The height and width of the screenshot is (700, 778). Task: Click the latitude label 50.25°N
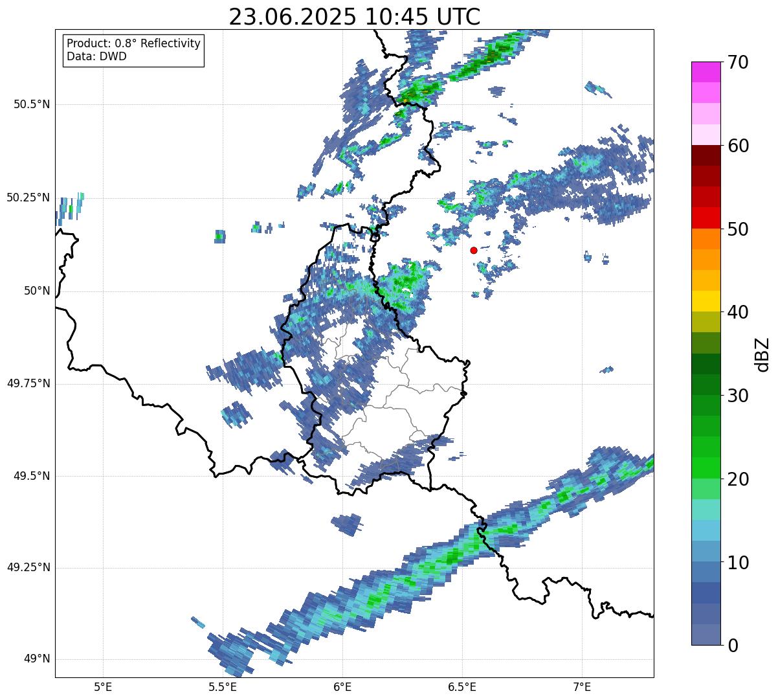[x=28, y=198]
